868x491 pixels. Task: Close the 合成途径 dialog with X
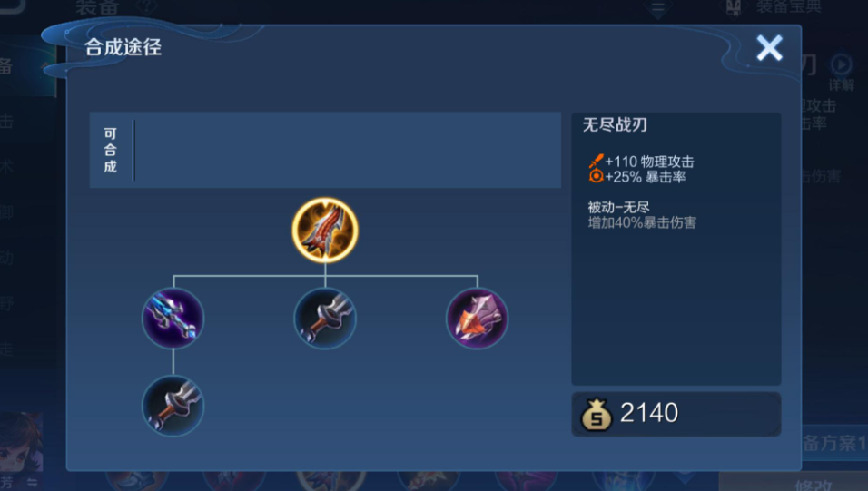(769, 47)
